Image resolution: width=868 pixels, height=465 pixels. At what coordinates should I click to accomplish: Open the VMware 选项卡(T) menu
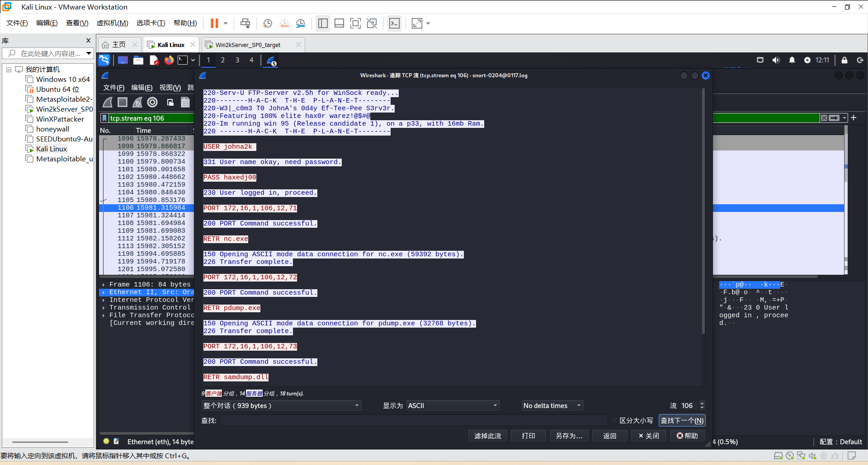coord(151,23)
